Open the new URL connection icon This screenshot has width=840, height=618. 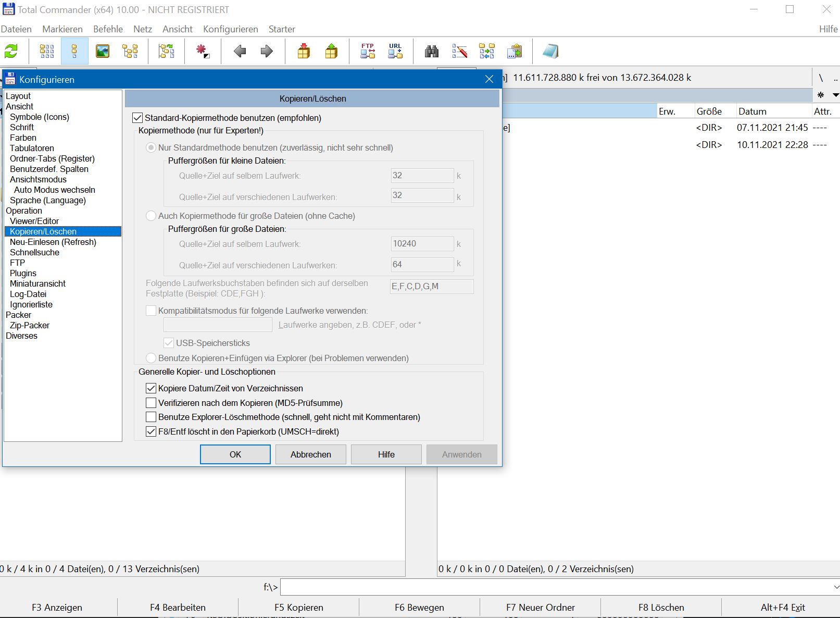395,51
